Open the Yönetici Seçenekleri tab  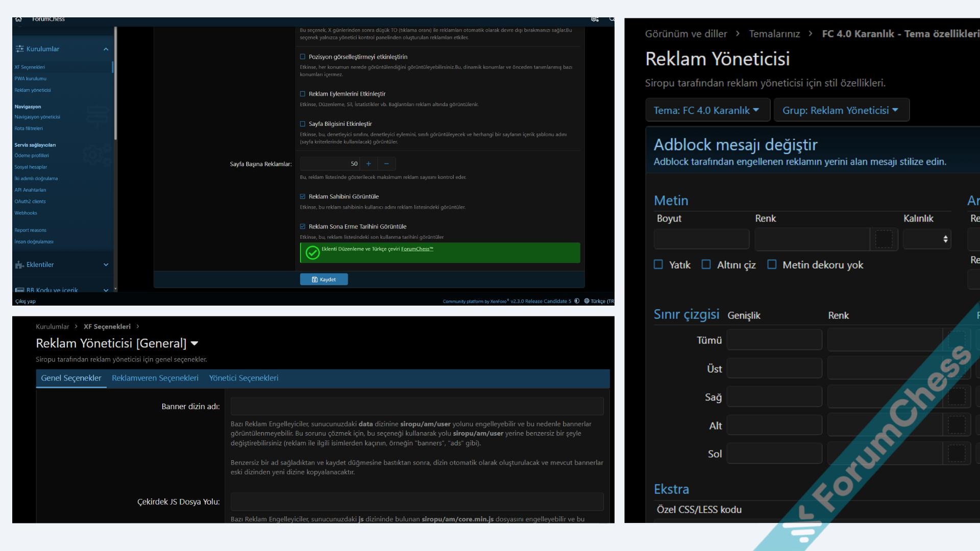(243, 378)
